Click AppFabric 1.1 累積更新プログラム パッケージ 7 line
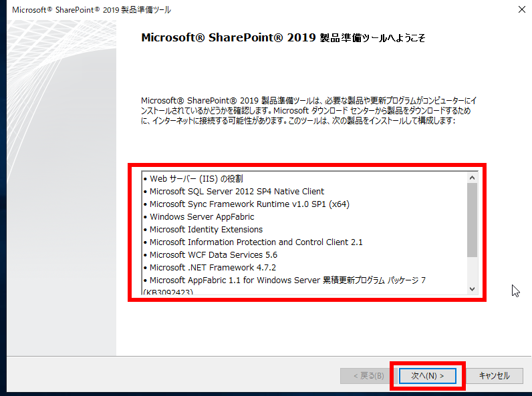Screen dimensions: 532x396 coord(287,280)
